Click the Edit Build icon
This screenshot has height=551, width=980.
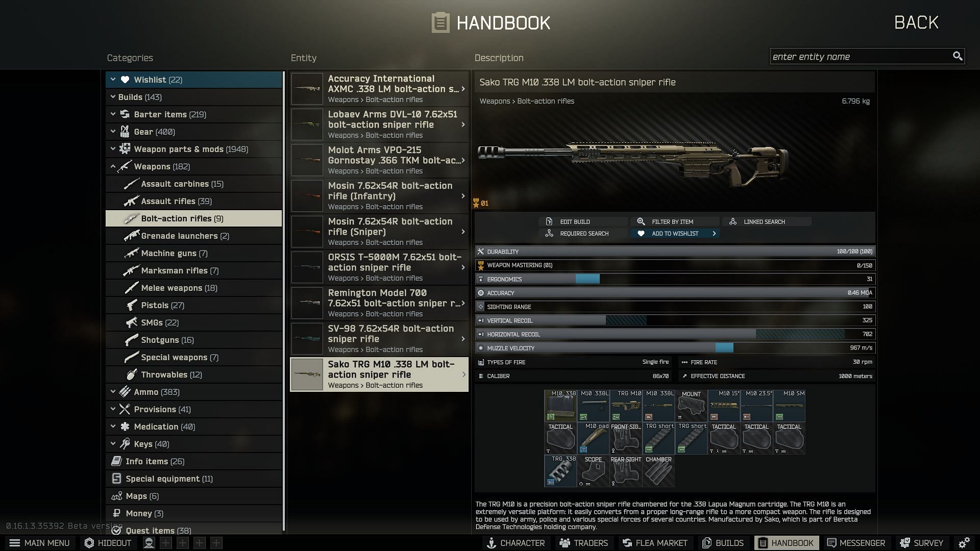[x=549, y=221]
